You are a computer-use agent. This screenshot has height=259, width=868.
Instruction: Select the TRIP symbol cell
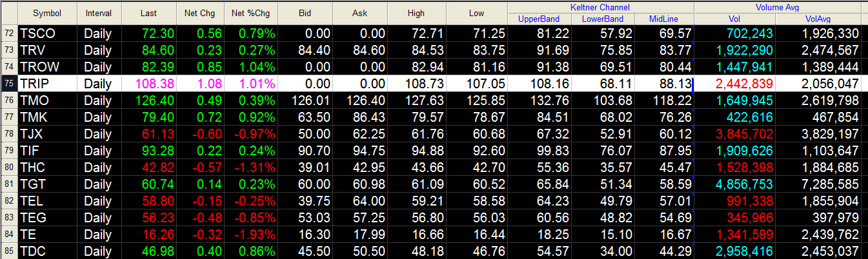click(47, 83)
